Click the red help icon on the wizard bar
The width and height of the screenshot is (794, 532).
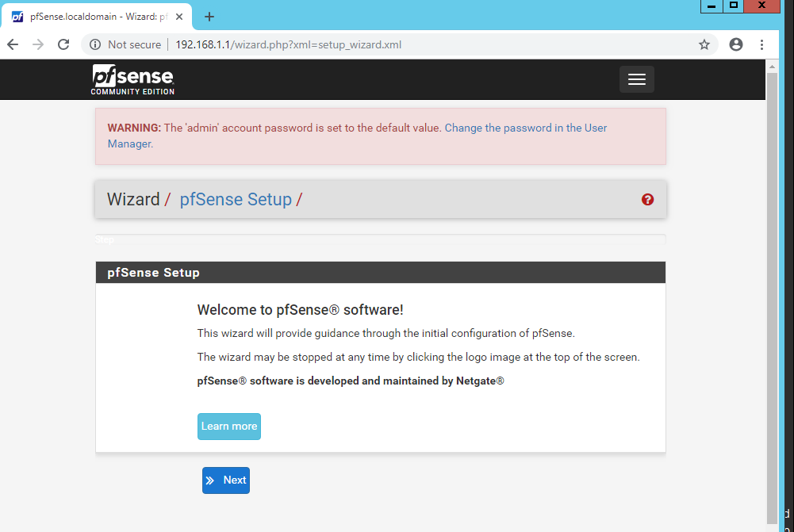click(x=647, y=200)
